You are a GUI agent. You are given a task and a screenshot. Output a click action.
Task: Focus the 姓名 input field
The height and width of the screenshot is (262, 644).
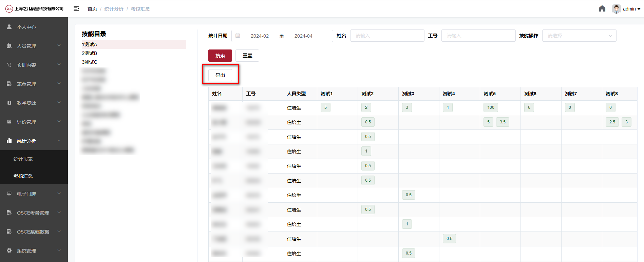387,36
